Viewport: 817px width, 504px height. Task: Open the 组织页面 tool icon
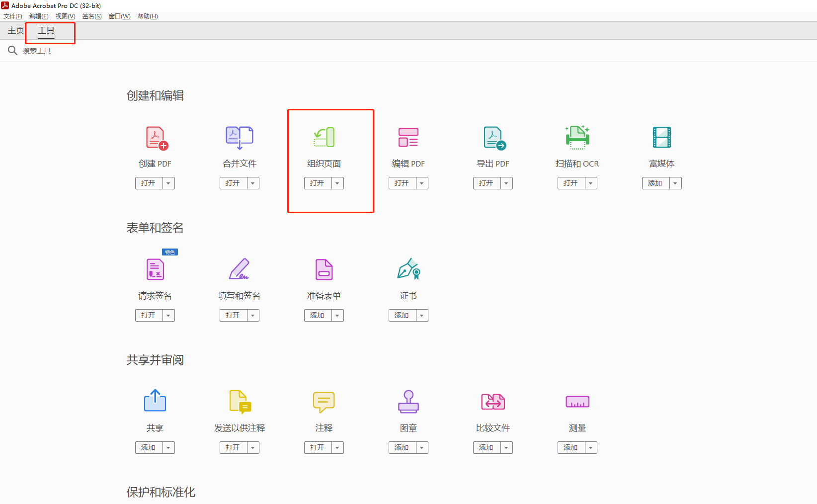(324, 138)
